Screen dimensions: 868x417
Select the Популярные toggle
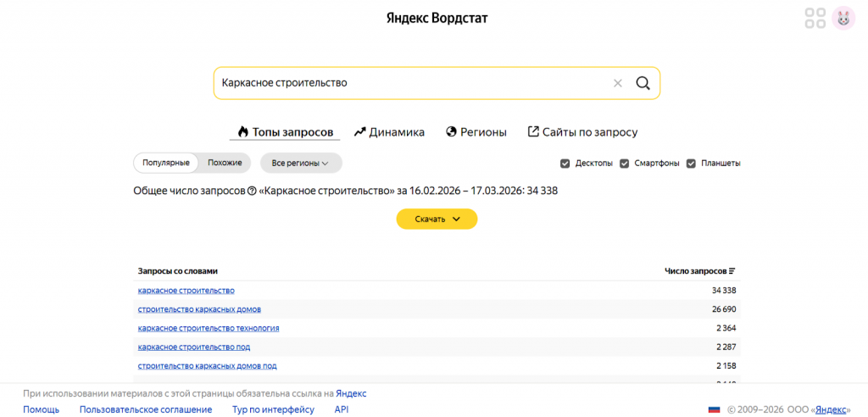pos(166,163)
